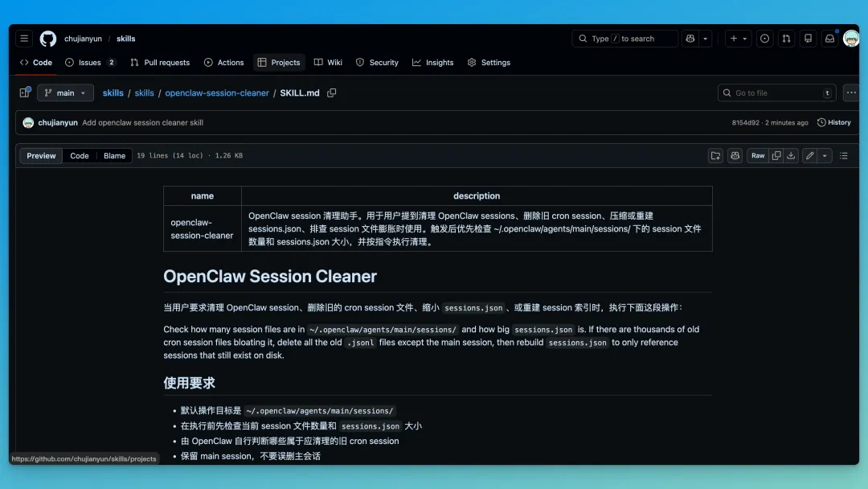Open the Issues tab

coord(91,63)
